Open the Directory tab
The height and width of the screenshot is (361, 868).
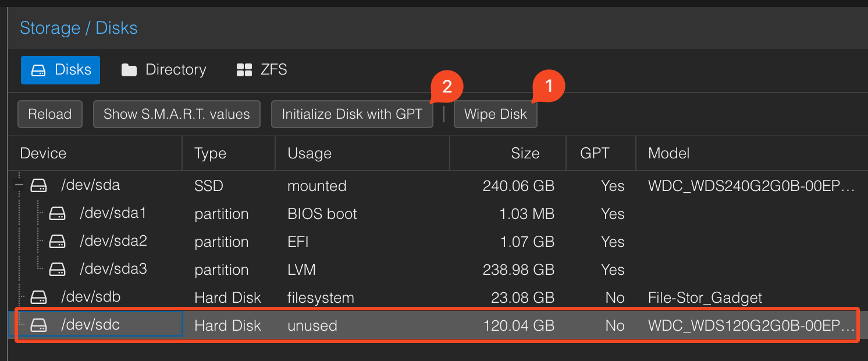(x=164, y=70)
